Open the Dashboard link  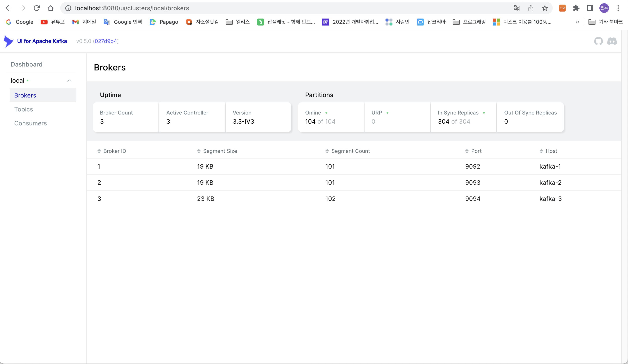click(26, 65)
